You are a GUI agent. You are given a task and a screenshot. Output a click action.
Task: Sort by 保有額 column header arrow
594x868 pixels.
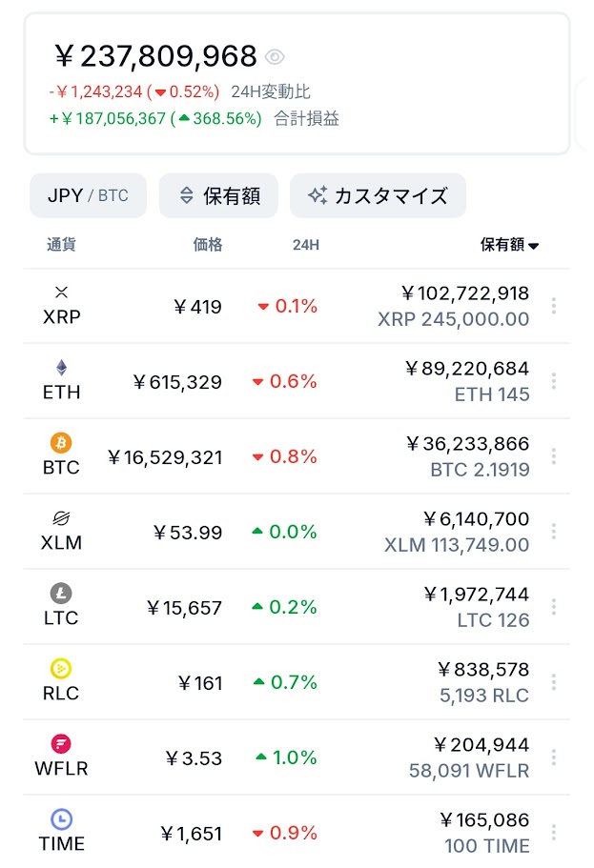pyautogui.click(x=533, y=246)
